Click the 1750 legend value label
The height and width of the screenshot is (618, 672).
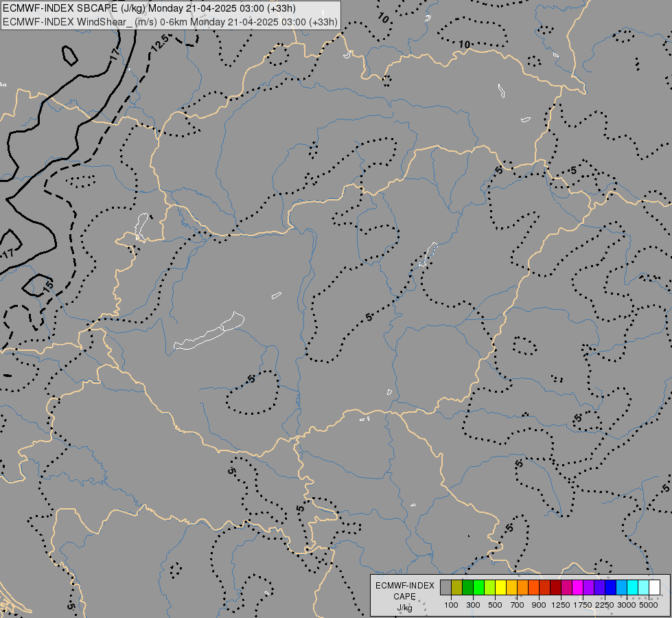583,605
